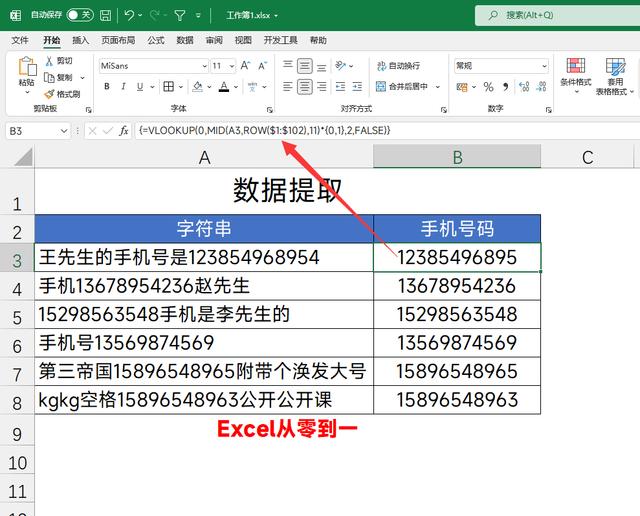
Task: Toggle underline formatting
Action: [140, 87]
